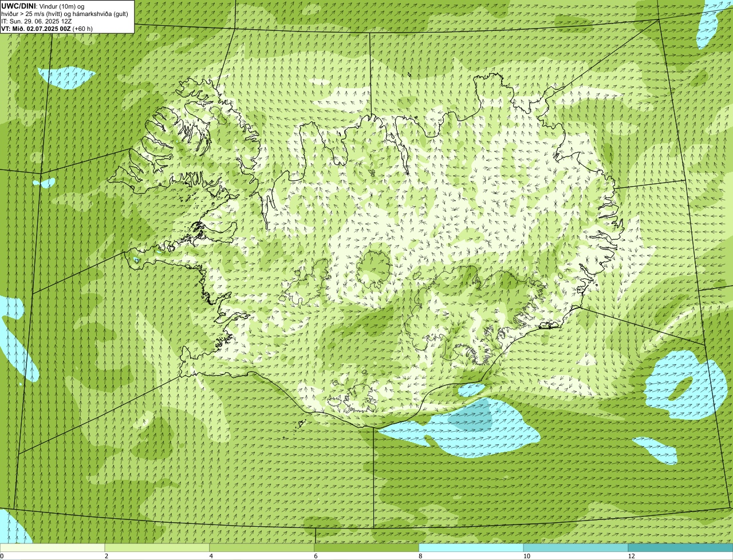This screenshot has width=733, height=560.
Task: Select the light cyan 8–10 color scale segment
Action: tap(471, 547)
